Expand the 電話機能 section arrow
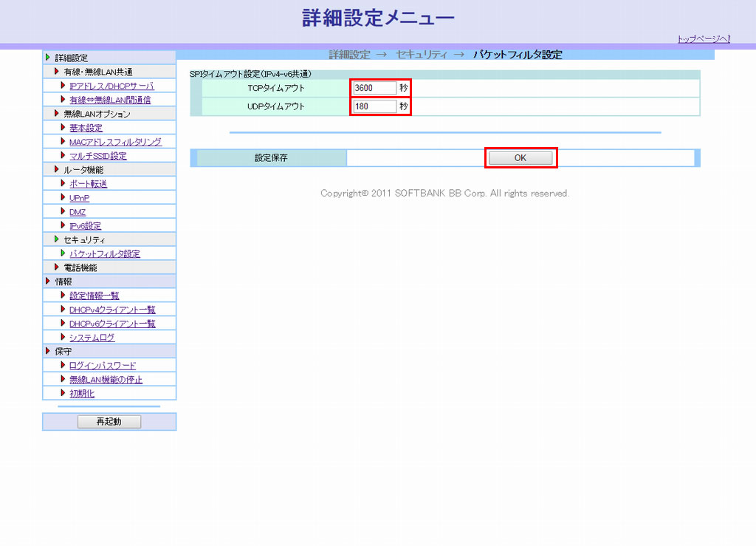This screenshot has height=546, width=756. click(57, 267)
